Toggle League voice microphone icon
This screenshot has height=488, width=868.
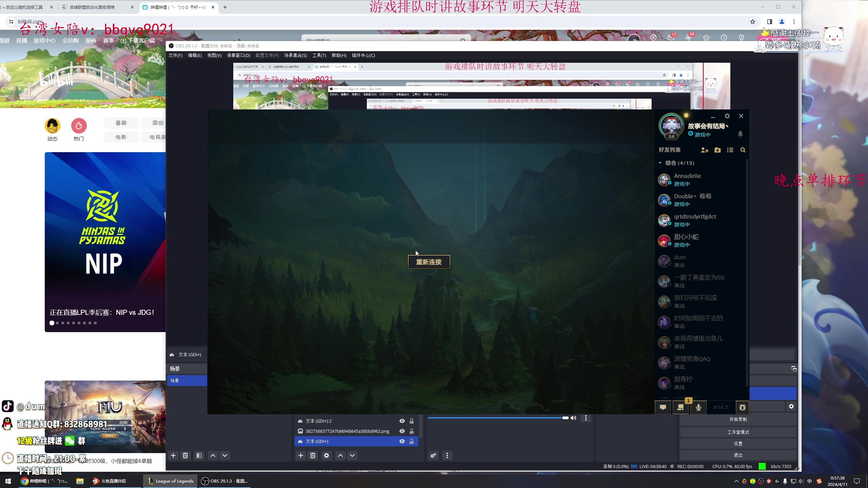coord(698,407)
